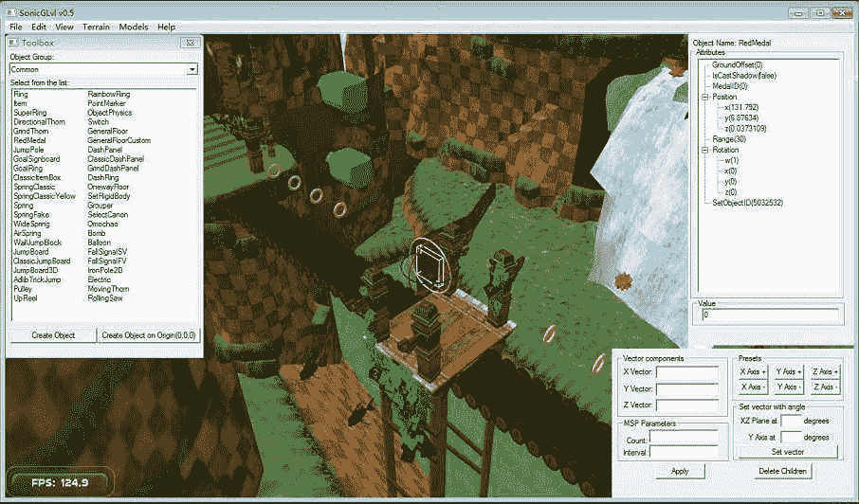The width and height of the screenshot is (859, 504).
Task: Select MedalID(0) attribute
Action: [x=730, y=86]
